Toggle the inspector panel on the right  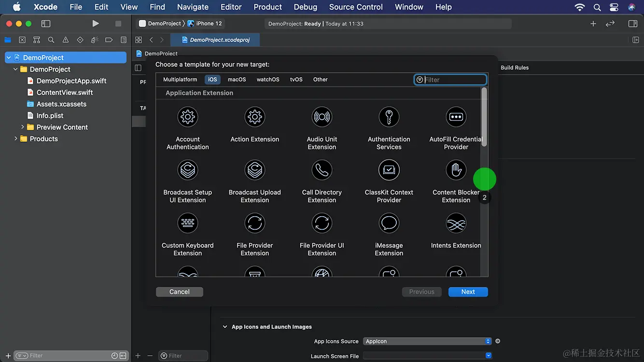[x=633, y=24]
